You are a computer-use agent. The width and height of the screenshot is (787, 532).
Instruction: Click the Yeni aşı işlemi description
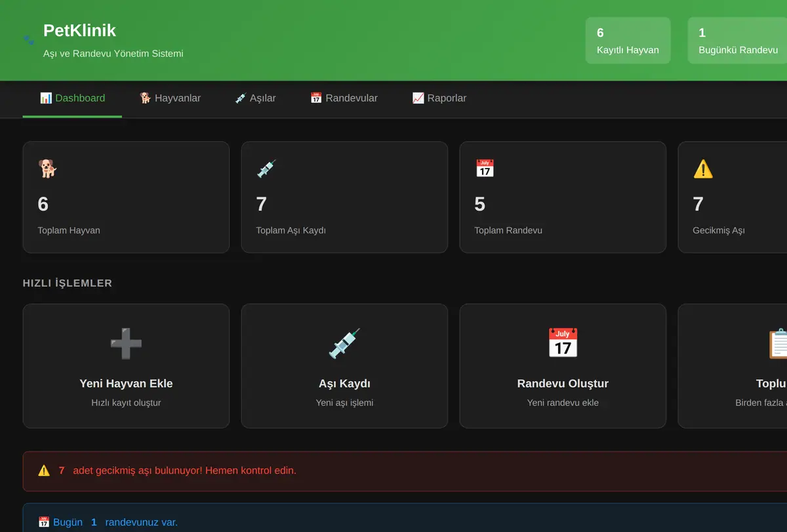click(x=344, y=403)
